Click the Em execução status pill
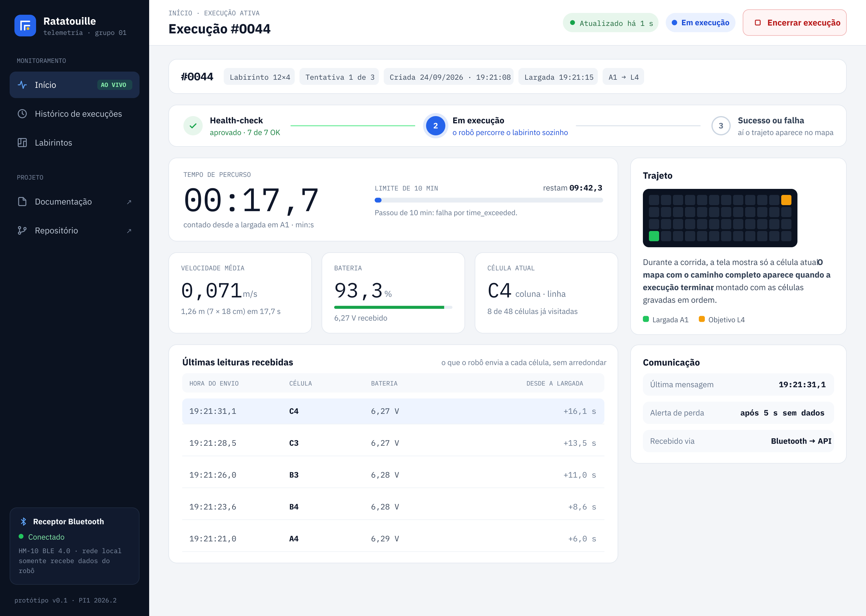 700,23
